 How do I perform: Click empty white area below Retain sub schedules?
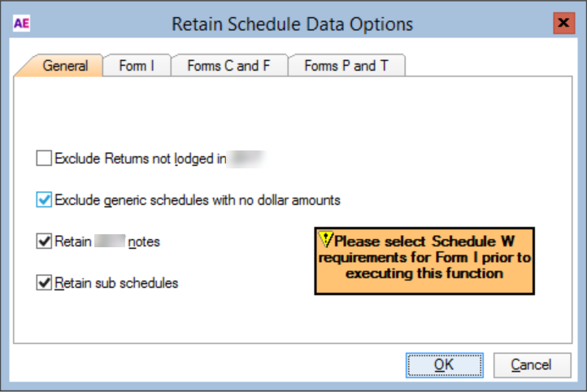(163, 321)
